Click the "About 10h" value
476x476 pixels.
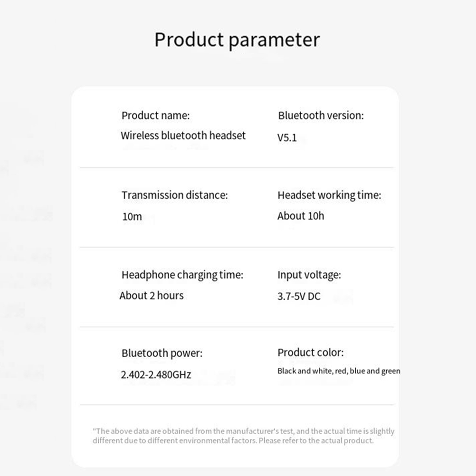301,216
